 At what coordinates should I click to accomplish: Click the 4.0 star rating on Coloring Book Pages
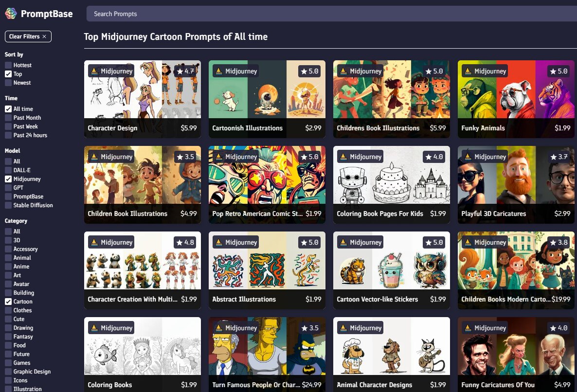(434, 157)
